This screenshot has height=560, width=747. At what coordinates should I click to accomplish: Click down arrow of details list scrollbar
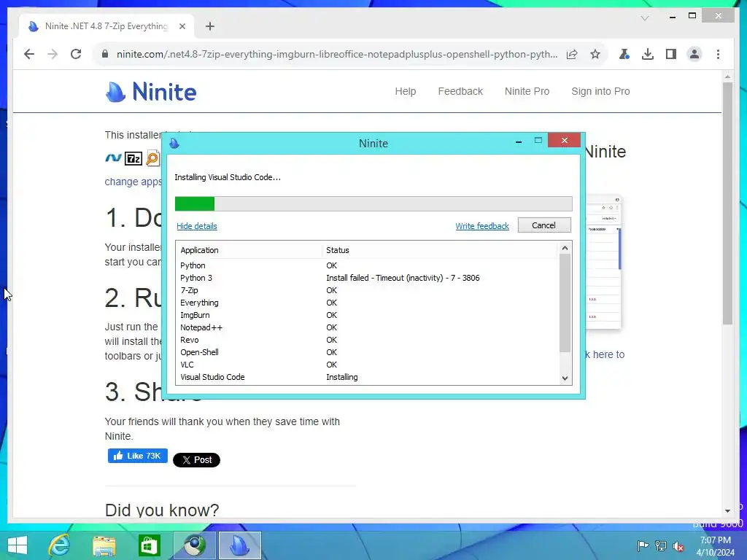(565, 378)
